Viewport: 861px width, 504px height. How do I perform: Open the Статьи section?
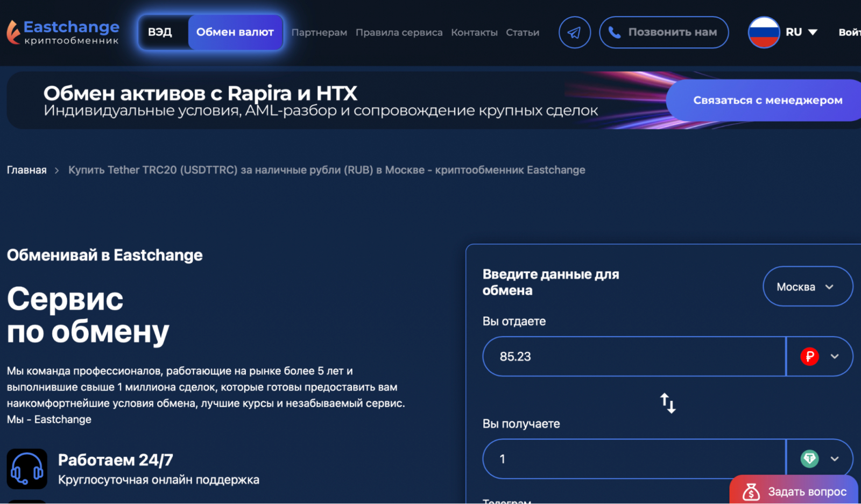pos(523,32)
